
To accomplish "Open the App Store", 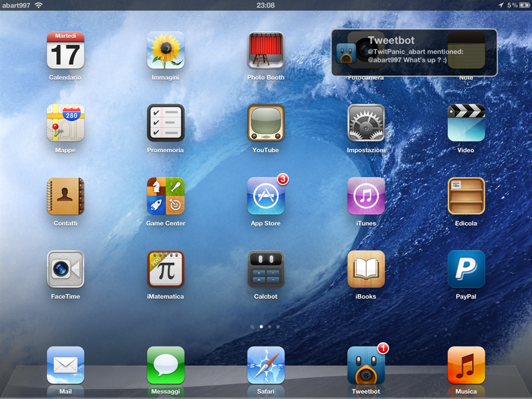I will [x=266, y=196].
